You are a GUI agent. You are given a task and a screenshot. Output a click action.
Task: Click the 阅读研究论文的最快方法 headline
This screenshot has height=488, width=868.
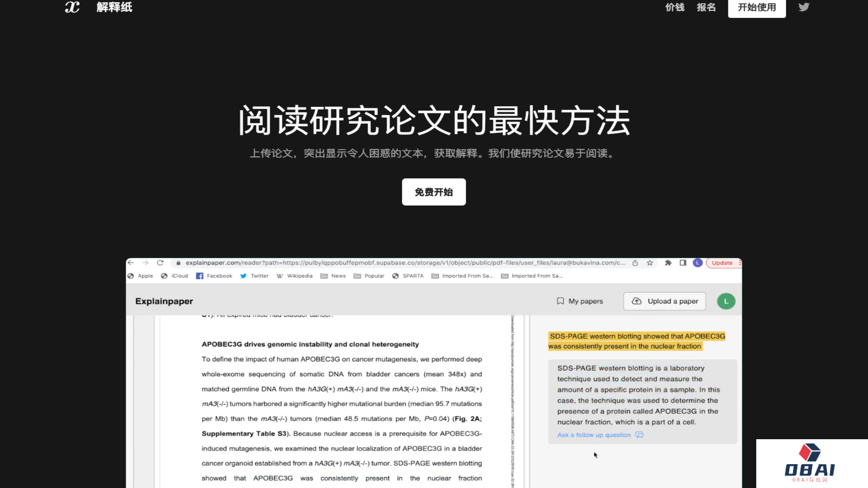tap(434, 120)
